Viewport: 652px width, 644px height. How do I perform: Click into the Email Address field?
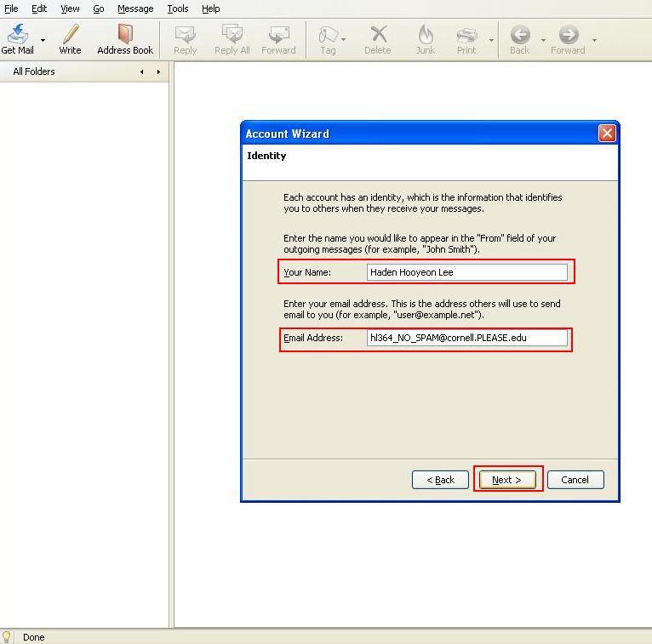tap(466, 338)
